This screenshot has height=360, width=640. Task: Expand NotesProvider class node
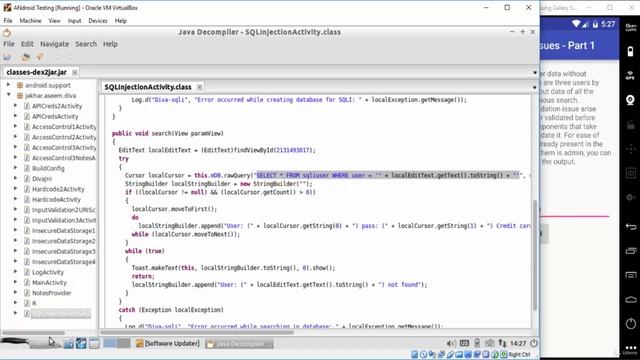click(x=16, y=293)
